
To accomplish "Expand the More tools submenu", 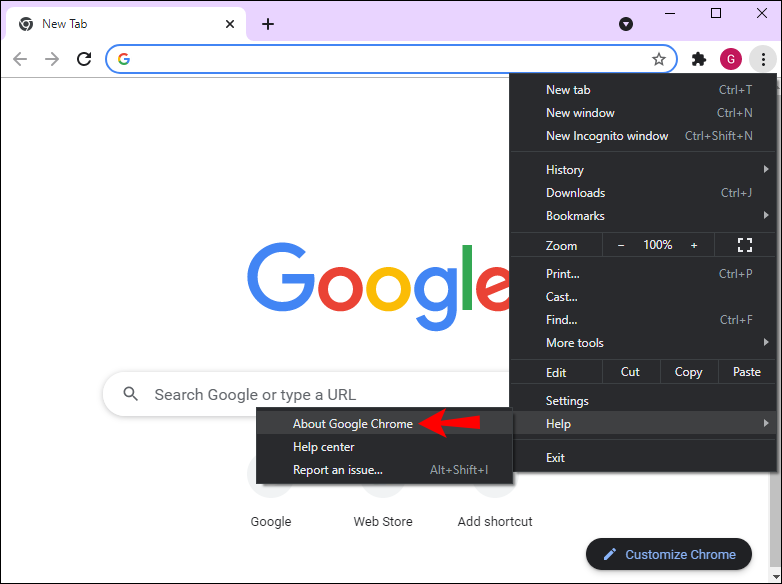I will click(x=643, y=343).
